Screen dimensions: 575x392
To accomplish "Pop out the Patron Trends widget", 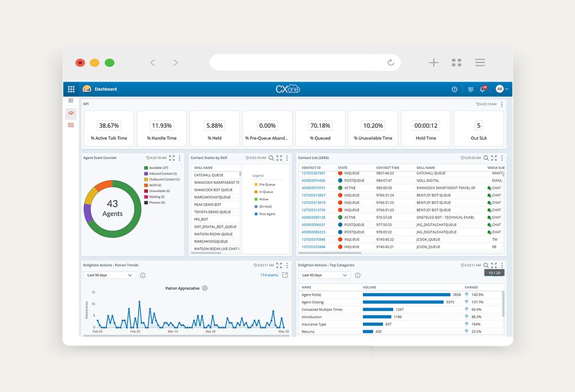I will [285, 275].
